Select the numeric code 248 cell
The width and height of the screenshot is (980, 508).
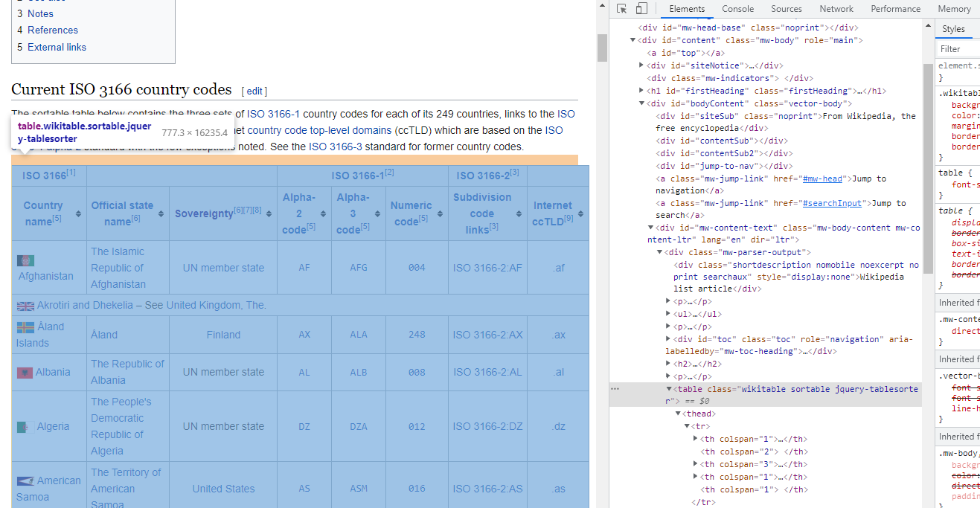click(x=417, y=335)
